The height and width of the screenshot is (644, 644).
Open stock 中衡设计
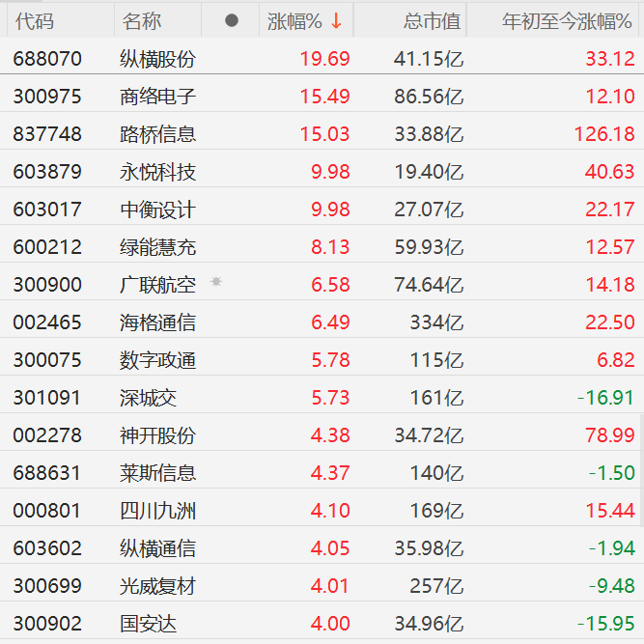(157, 210)
